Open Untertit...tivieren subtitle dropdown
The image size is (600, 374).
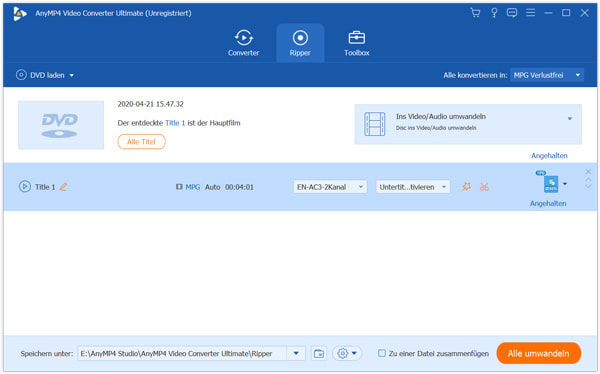pos(412,187)
